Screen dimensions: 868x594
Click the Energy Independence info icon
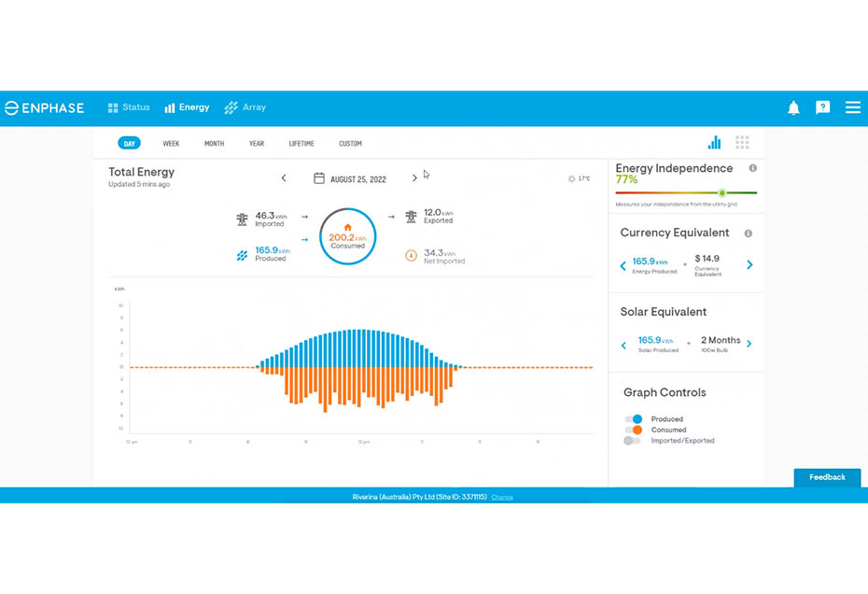(753, 169)
